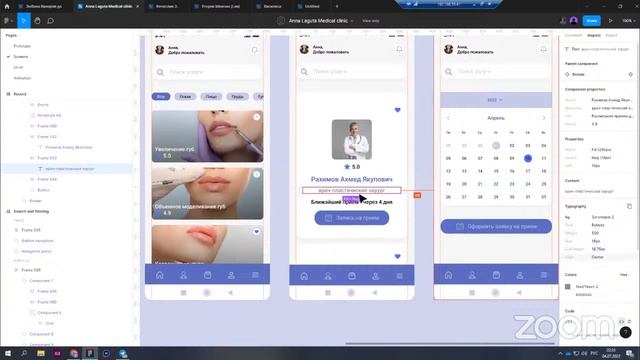The image size is (640, 360).
Task: Copy typography with the copy icon
Action: 629,206
